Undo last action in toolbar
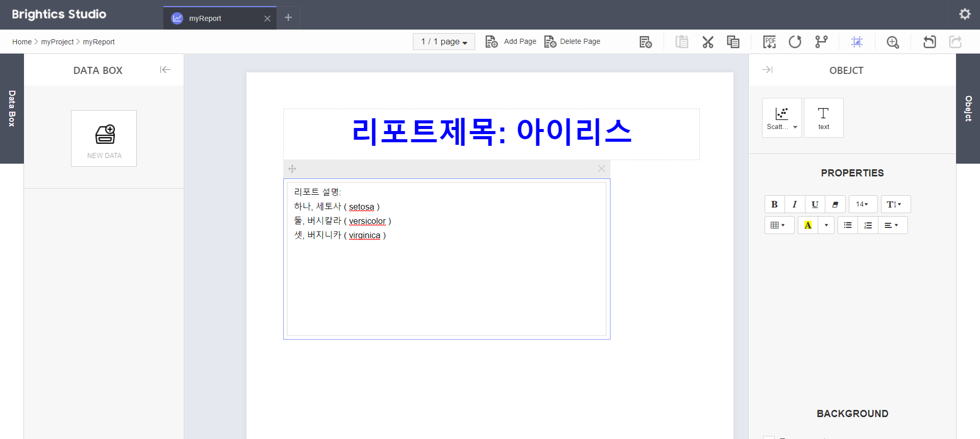Image resolution: width=980 pixels, height=439 pixels. [929, 42]
